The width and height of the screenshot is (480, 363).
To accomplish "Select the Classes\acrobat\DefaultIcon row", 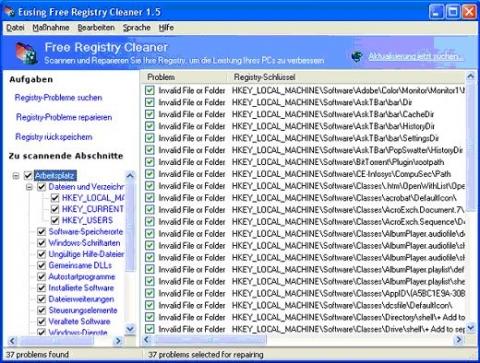I will coord(303,198).
